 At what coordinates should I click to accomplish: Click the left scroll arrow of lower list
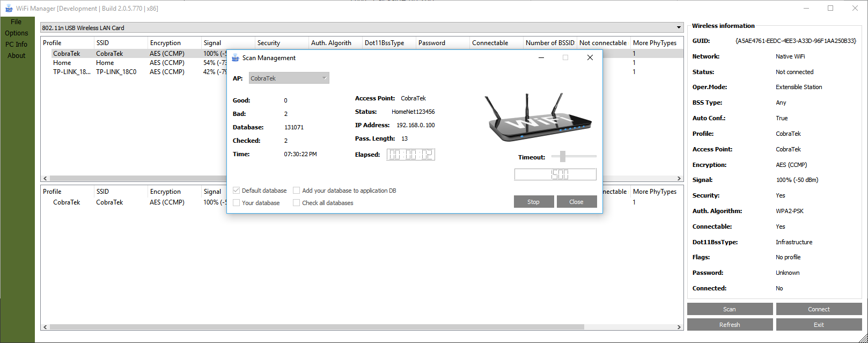tap(45, 326)
